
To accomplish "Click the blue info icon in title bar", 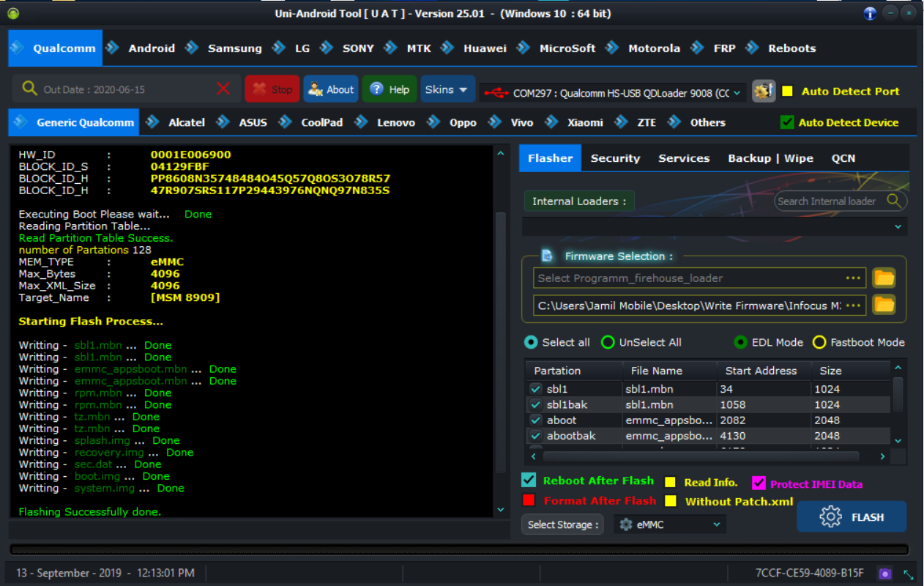I will [x=870, y=13].
